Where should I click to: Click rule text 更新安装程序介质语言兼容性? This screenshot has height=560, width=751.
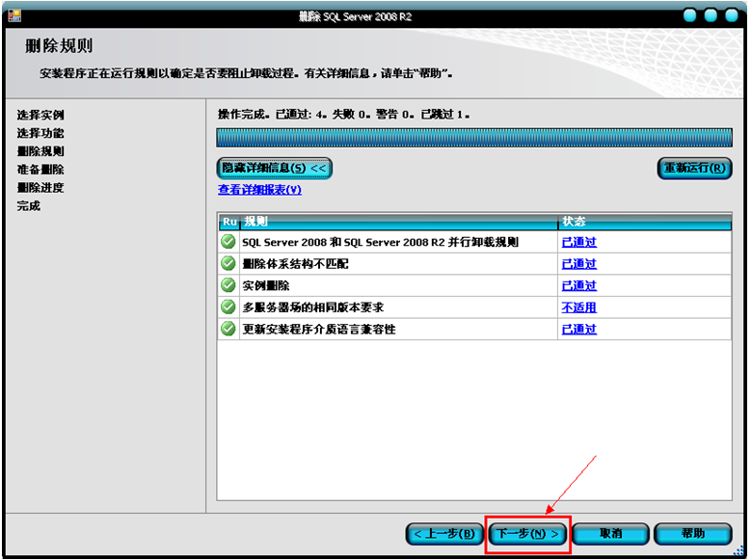coord(319,330)
